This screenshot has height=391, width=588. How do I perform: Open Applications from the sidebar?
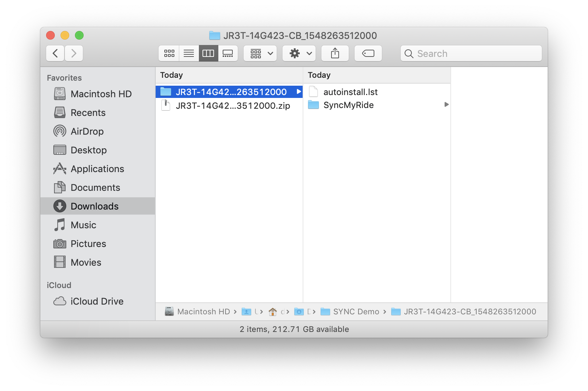pyautogui.click(x=98, y=168)
